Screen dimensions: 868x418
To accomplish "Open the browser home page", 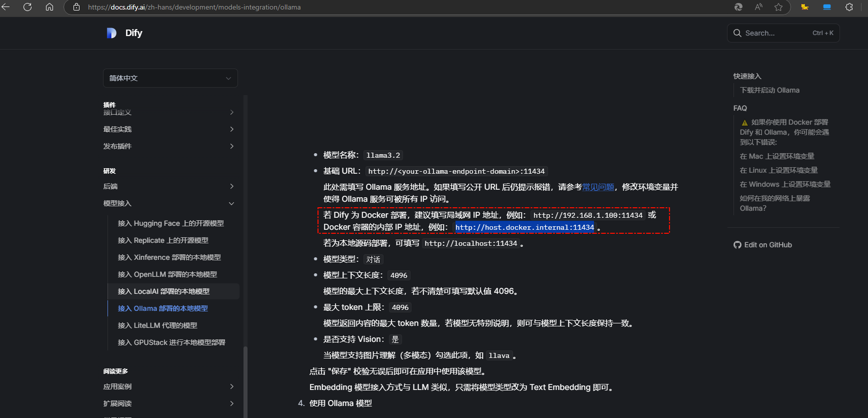I will point(49,7).
